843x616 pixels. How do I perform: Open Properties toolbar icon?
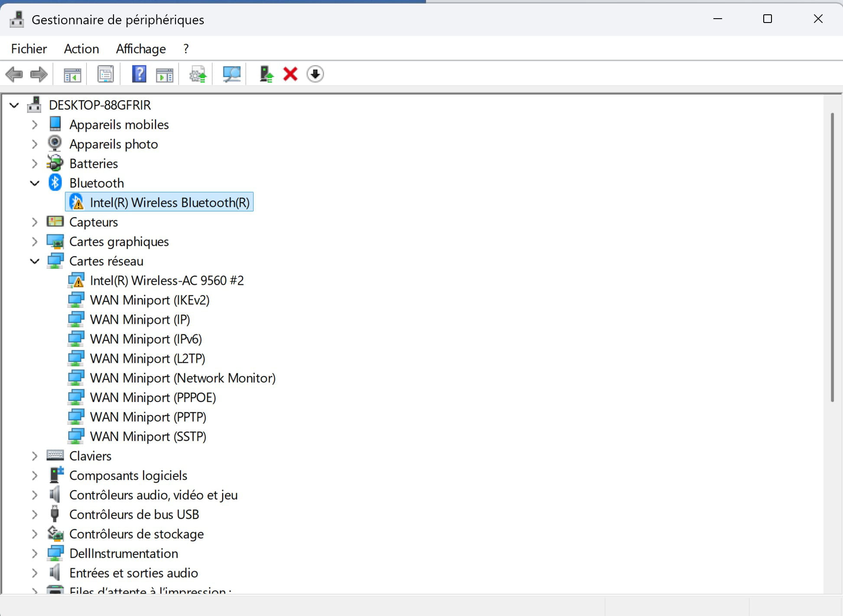click(105, 74)
